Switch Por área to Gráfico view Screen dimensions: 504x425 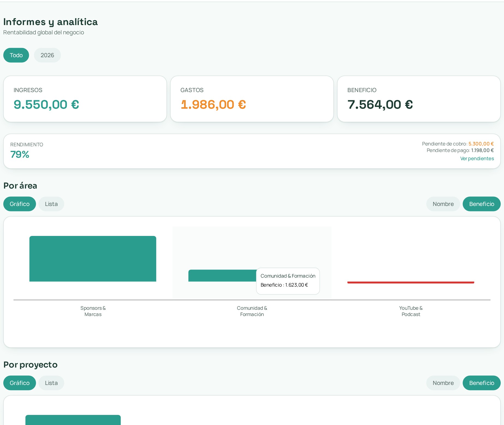click(x=20, y=204)
